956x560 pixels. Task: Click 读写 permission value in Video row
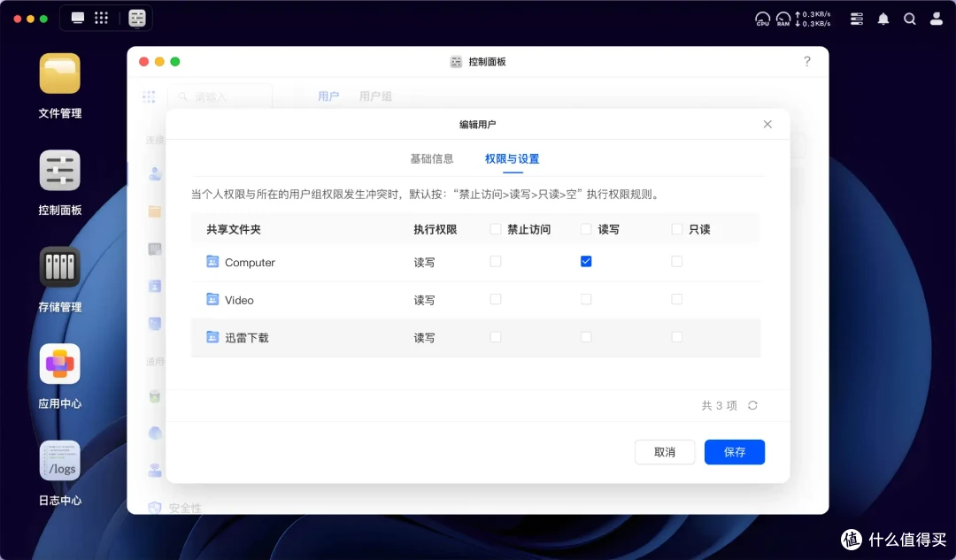[x=424, y=301]
